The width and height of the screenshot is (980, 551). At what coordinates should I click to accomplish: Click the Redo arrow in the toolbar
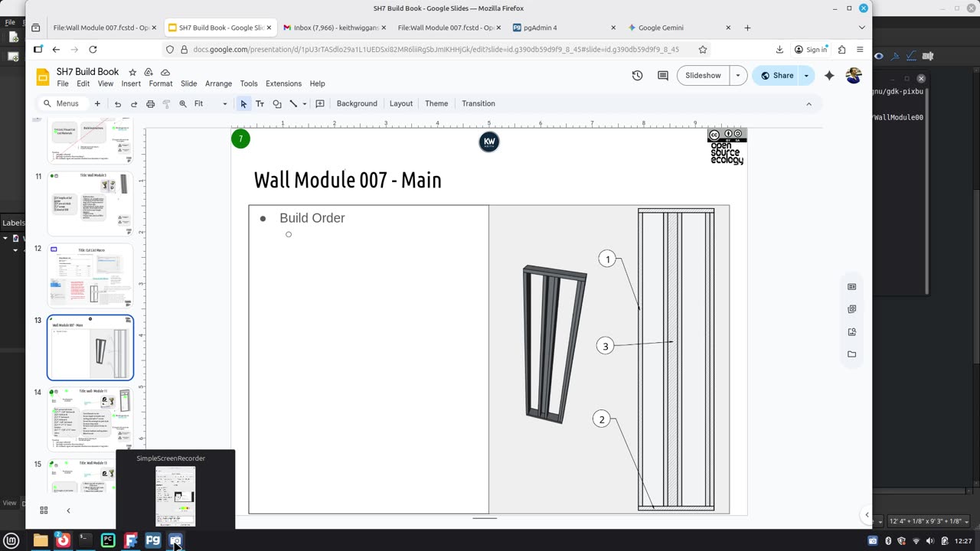[x=134, y=103]
